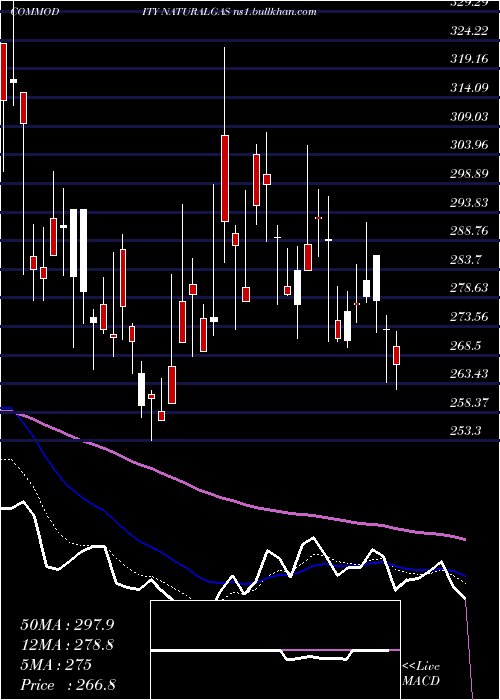Click the 293.83 price axis label

pos(468,203)
